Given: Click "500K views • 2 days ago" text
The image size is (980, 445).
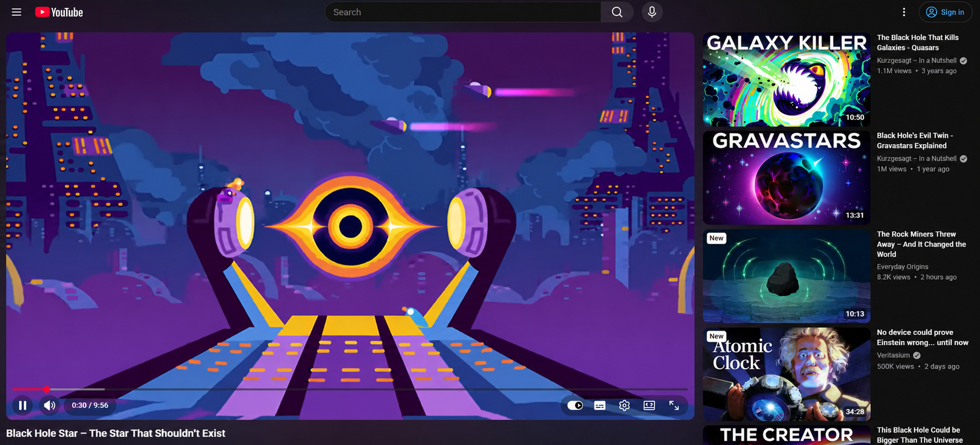Looking at the screenshot, I should pos(918,367).
